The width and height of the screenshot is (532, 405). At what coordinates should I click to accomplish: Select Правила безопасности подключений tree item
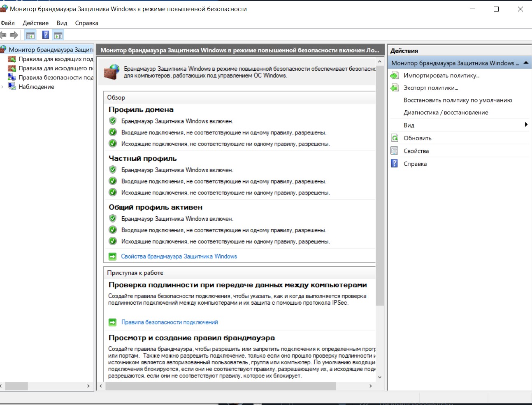point(56,77)
